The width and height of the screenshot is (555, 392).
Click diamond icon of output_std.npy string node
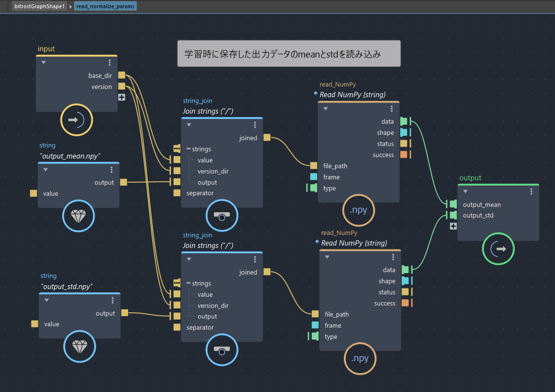pyautogui.click(x=80, y=347)
